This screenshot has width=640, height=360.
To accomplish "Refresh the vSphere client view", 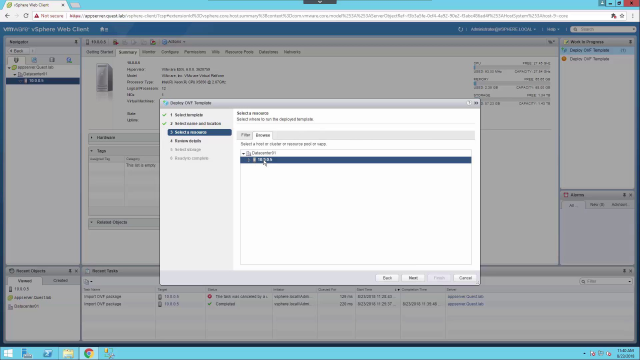I will (460, 29).
